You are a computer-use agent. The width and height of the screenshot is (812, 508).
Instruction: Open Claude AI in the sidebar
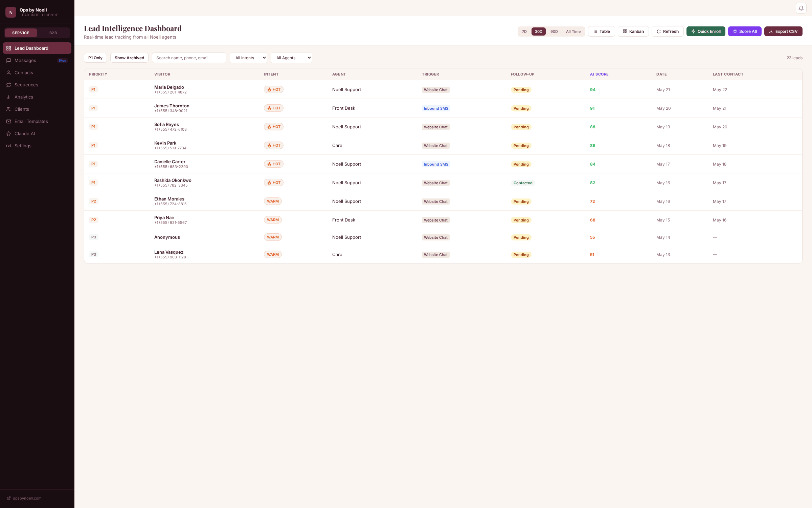(x=37, y=134)
